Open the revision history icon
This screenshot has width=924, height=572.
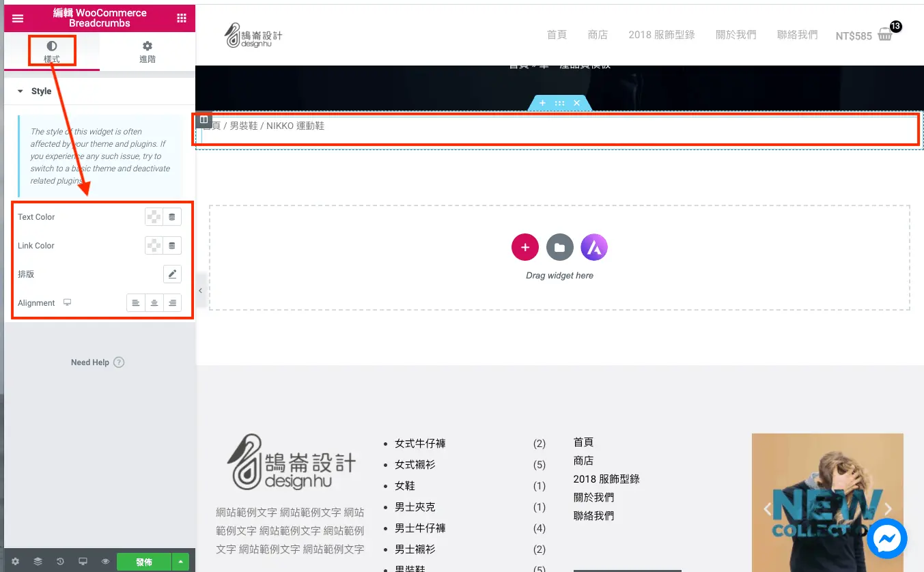61,562
